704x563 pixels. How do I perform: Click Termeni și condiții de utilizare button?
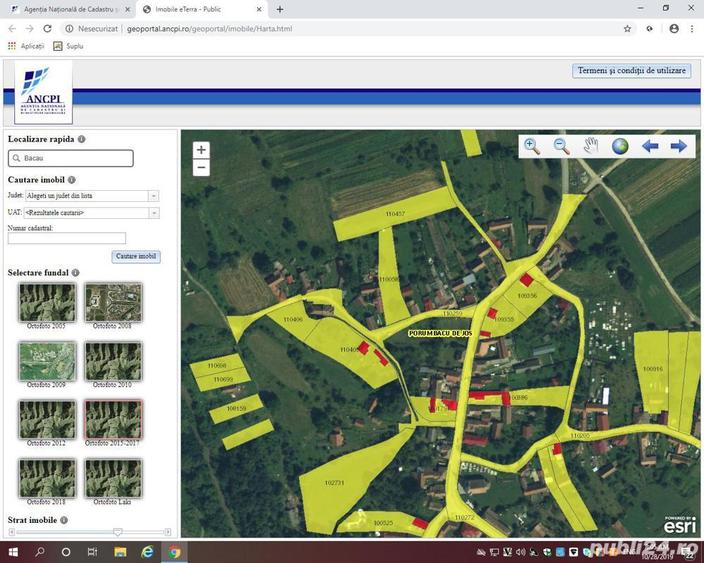click(631, 70)
